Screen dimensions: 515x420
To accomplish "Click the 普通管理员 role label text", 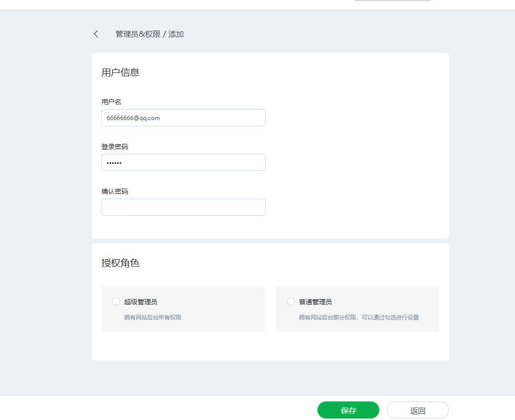I will coord(315,302).
